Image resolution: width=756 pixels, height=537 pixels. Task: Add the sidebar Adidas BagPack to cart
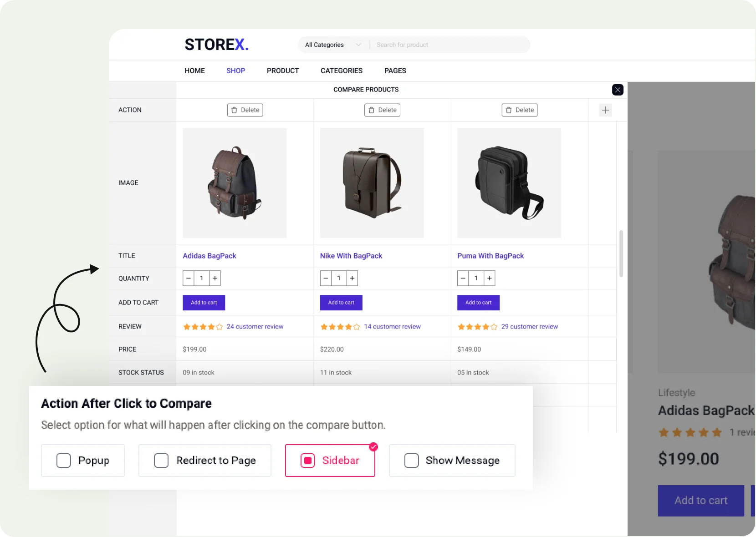coord(700,501)
